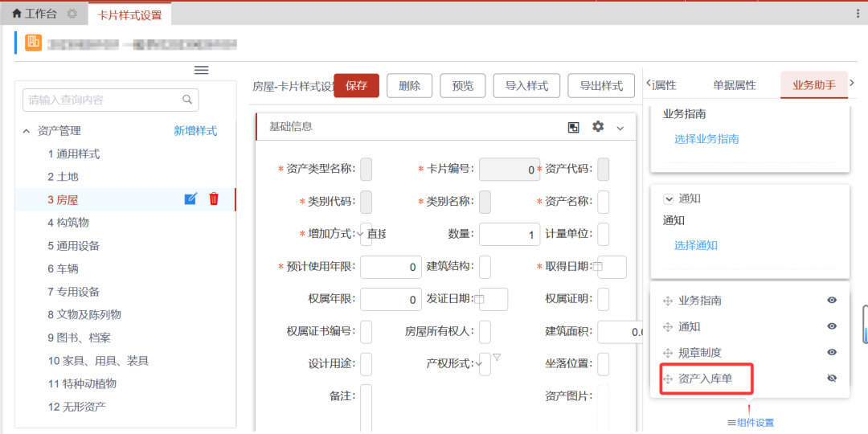Open 组件设置 at panel bottom

tap(751, 423)
